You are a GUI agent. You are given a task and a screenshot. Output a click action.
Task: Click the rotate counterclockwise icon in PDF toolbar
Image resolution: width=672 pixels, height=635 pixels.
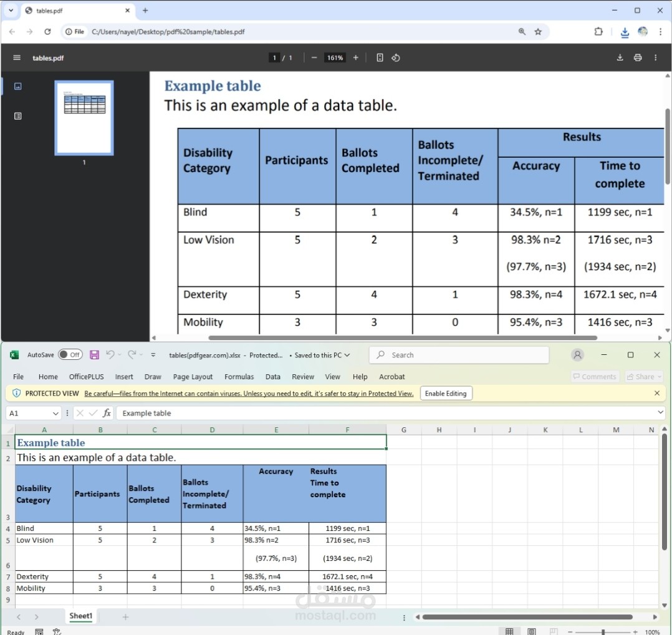(x=395, y=58)
